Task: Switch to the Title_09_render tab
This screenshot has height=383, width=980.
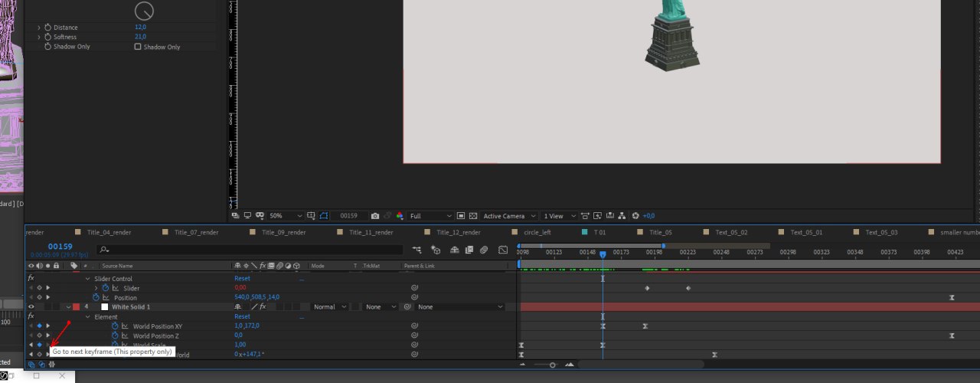Action: click(x=283, y=232)
